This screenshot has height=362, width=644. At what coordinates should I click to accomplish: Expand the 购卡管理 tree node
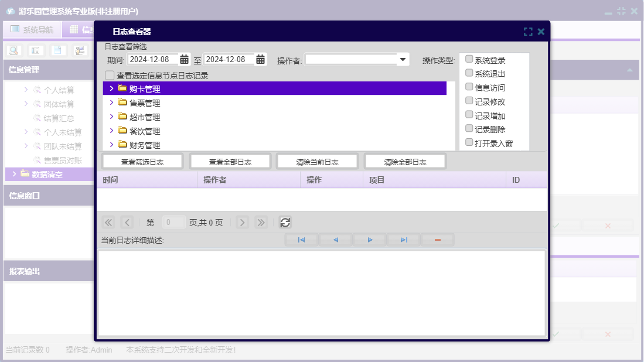[x=111, y=88]
